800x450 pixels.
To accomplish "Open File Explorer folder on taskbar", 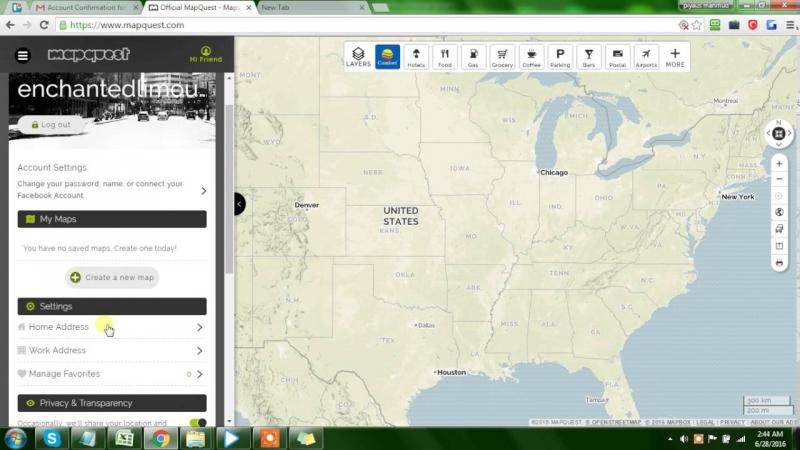I will coord(196,439).
